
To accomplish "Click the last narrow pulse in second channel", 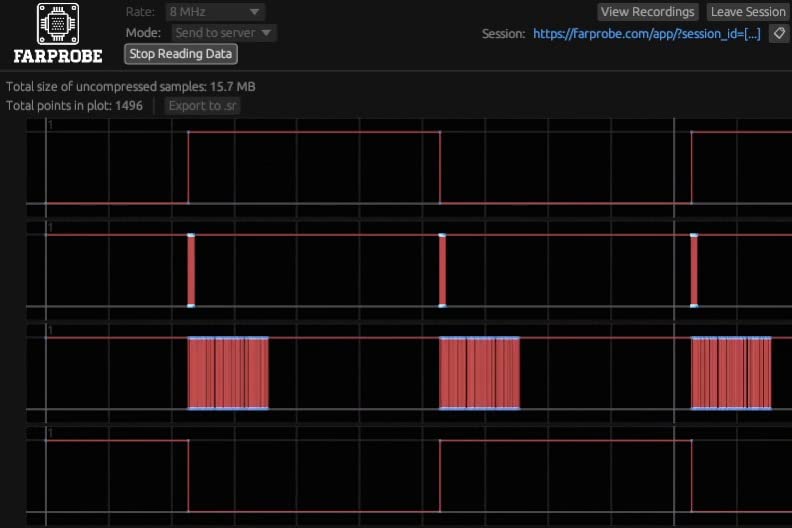I will [694, 270].
